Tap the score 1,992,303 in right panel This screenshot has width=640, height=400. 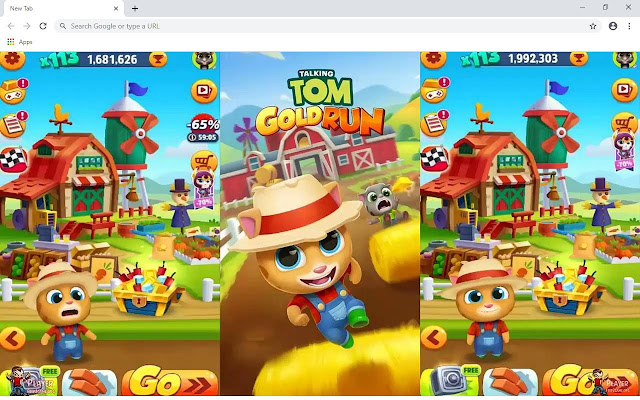533,59
